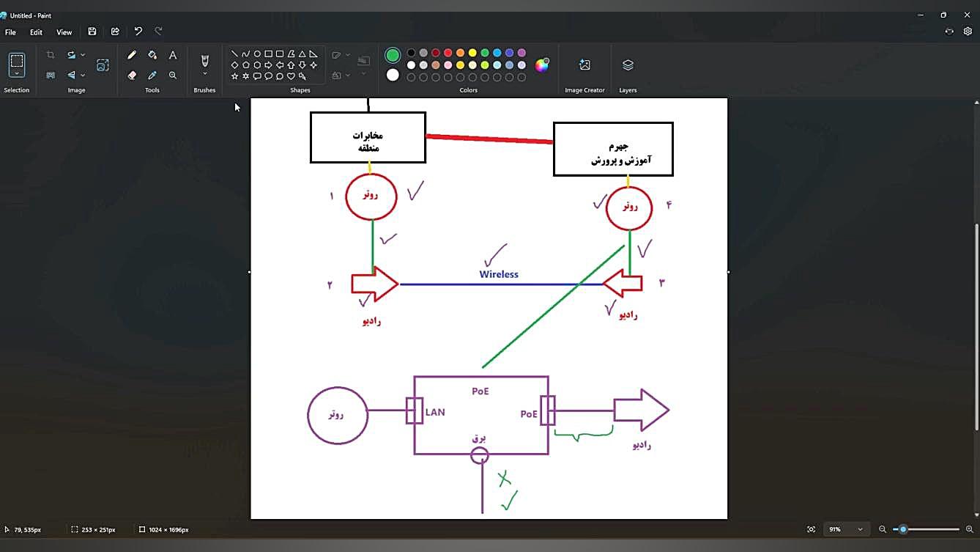Click the Rotate image icon

click(71, 55)
